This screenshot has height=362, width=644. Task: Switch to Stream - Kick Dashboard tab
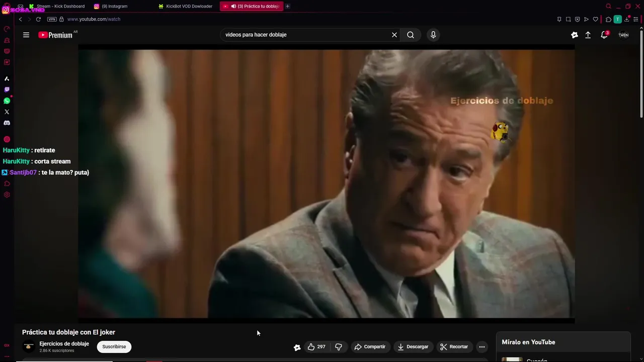pos(57,6)
